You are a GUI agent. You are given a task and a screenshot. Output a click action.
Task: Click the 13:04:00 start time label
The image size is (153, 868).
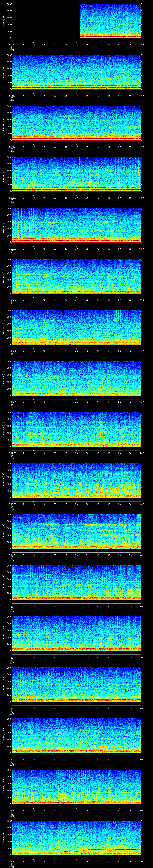tap(12, 44)
